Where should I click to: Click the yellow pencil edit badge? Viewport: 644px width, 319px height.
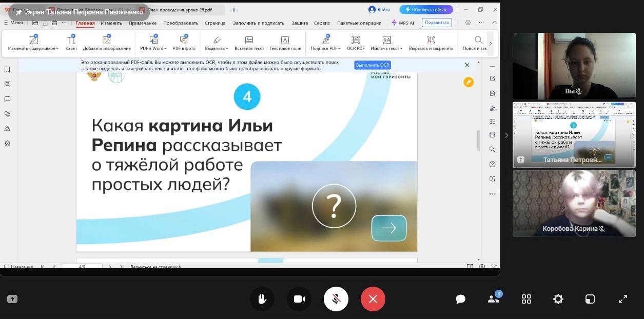point(469,82)
